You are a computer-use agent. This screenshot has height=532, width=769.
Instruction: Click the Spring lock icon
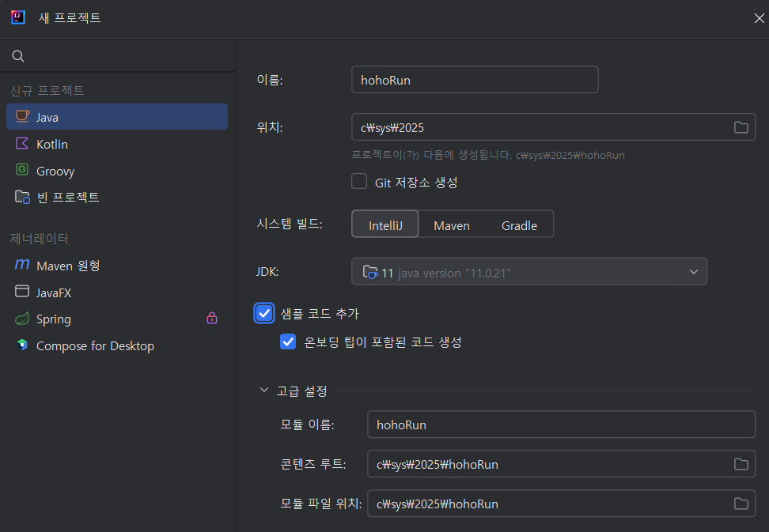212,318
